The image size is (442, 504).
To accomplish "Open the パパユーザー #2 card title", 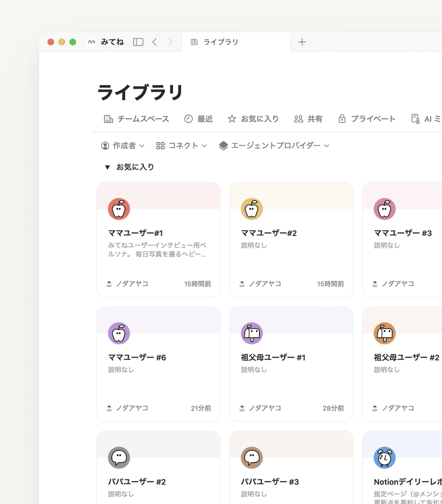I will click(x=137, y=482).
